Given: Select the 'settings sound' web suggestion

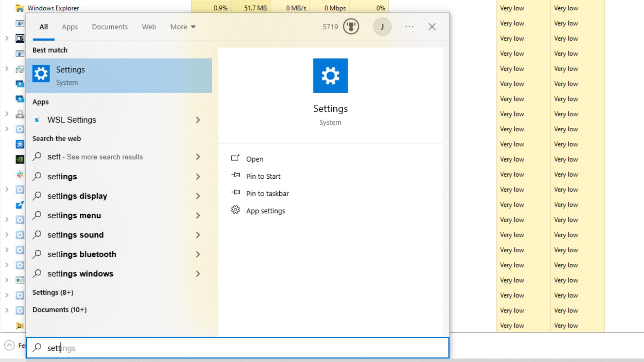Looking at the screenshot, I should (x=119, y=235).
